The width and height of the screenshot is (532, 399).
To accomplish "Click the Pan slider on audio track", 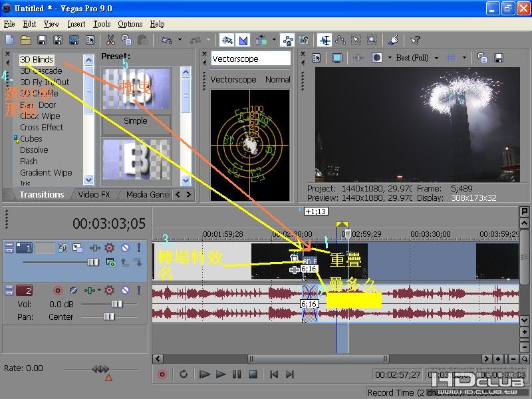I will point(109,317).
